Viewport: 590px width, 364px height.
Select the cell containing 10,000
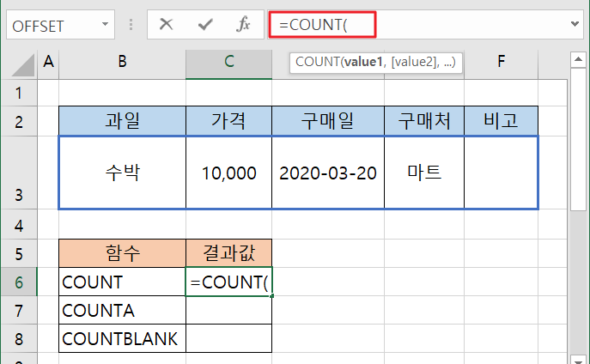[228, 173]
